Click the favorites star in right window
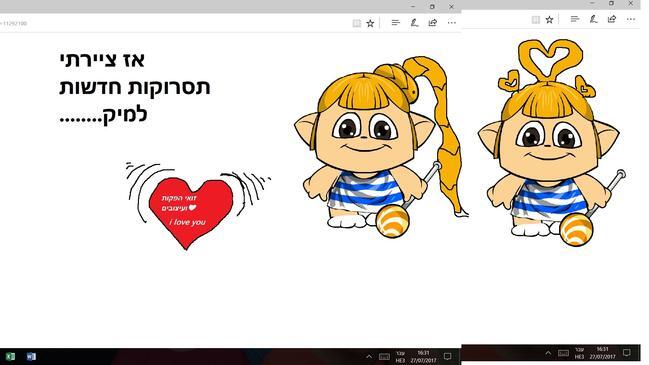Screen dimensions: 649x365 549,19
